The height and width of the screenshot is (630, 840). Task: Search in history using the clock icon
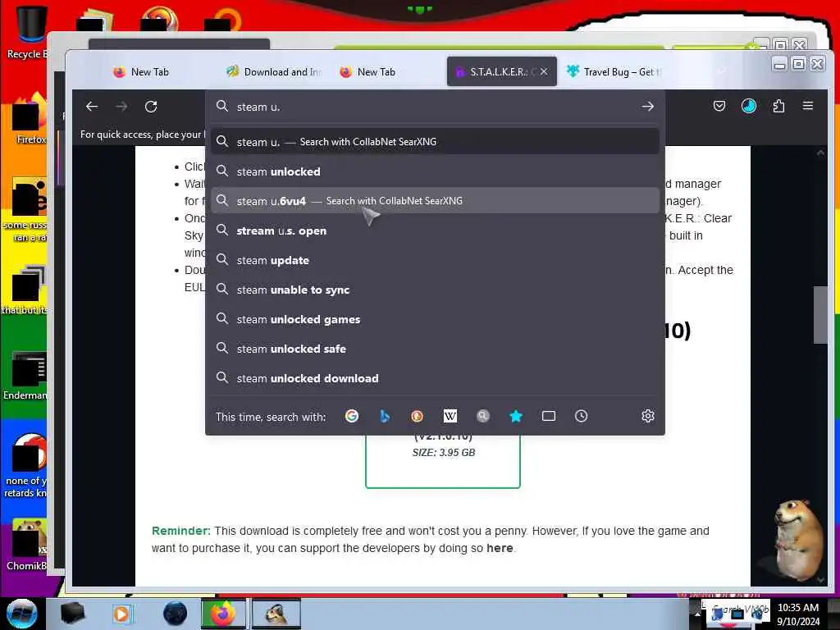(582, 416)
